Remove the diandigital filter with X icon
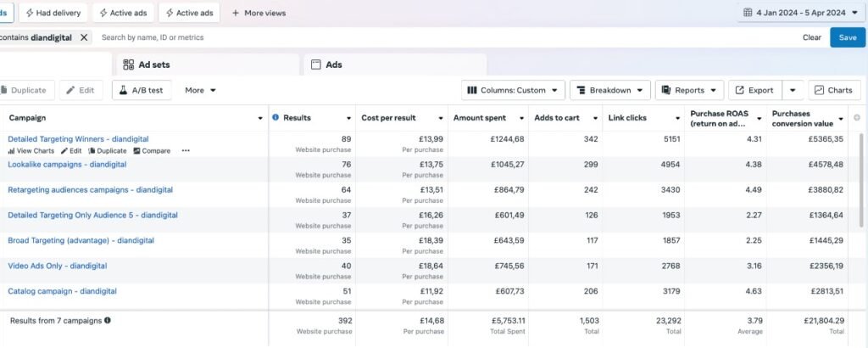This screenshot has width=868, height=348. (84, 37)
